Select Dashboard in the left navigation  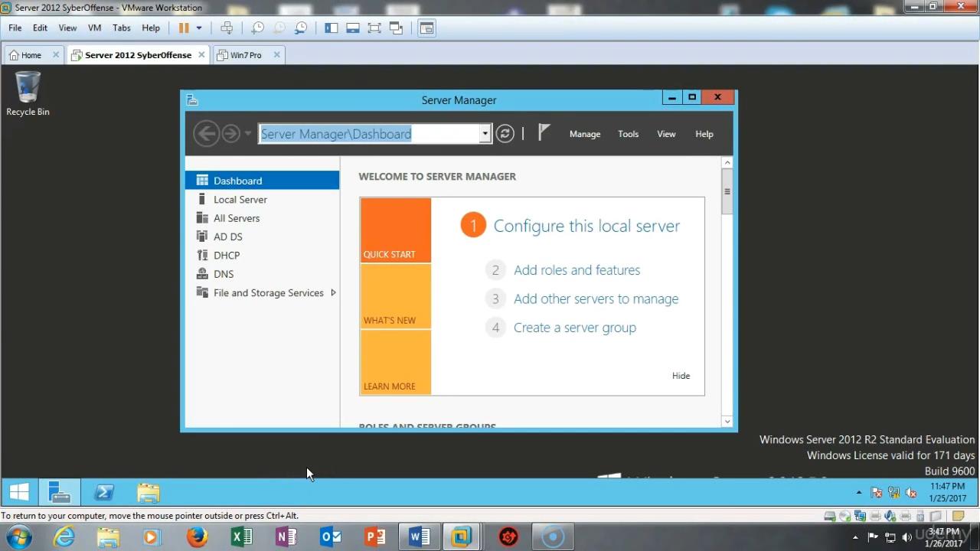tap(262, 181)
